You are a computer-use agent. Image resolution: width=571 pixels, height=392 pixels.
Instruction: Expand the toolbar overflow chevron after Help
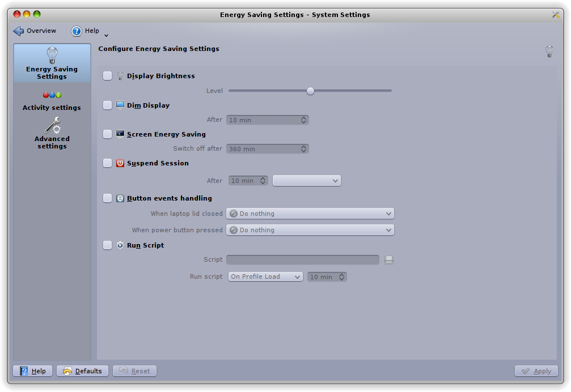pos(106,36)
